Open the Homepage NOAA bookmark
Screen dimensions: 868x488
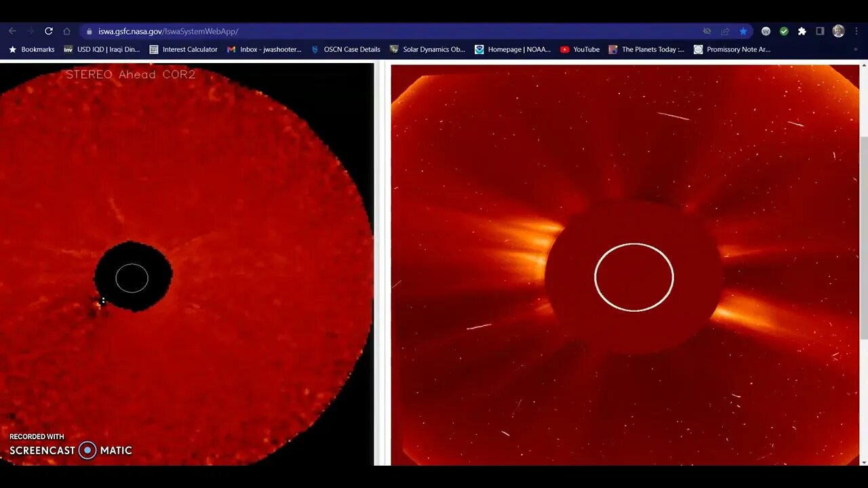(x=513, y=49)
